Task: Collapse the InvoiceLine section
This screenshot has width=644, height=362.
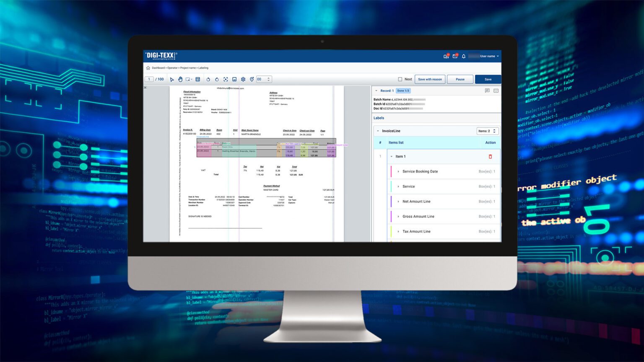Action: tap(378, 131)
